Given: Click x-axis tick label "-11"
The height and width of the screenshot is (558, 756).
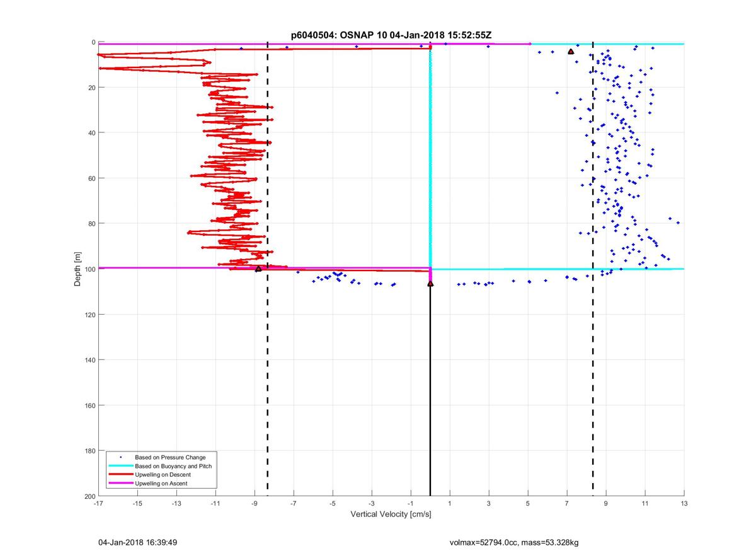Looking at the screenshot, I should (215, 504).
